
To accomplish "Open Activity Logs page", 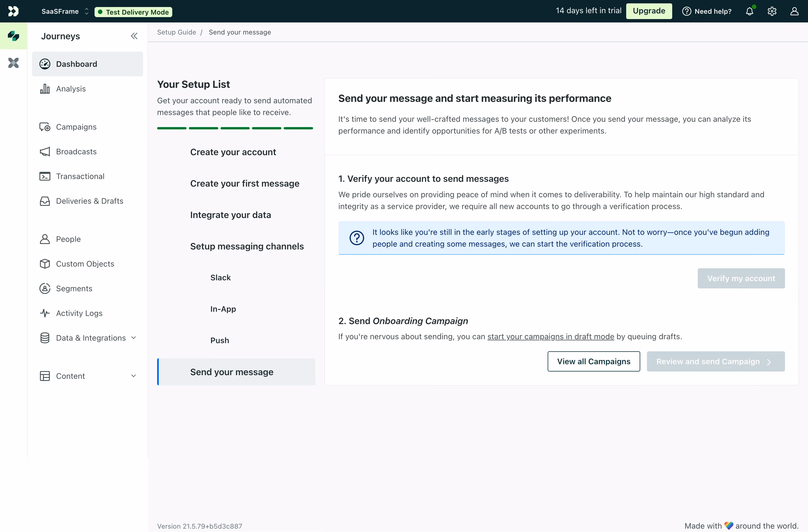I will click(87, 313).
